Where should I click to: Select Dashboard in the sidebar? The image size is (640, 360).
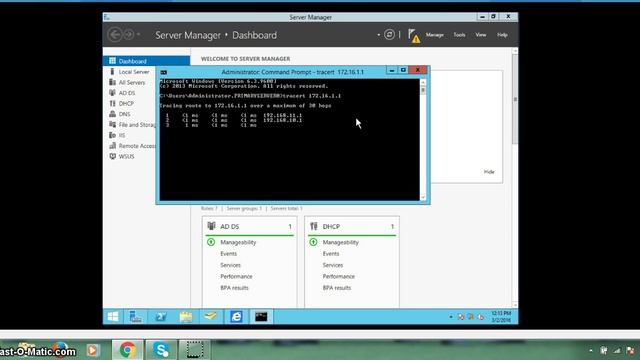(147, 61)
